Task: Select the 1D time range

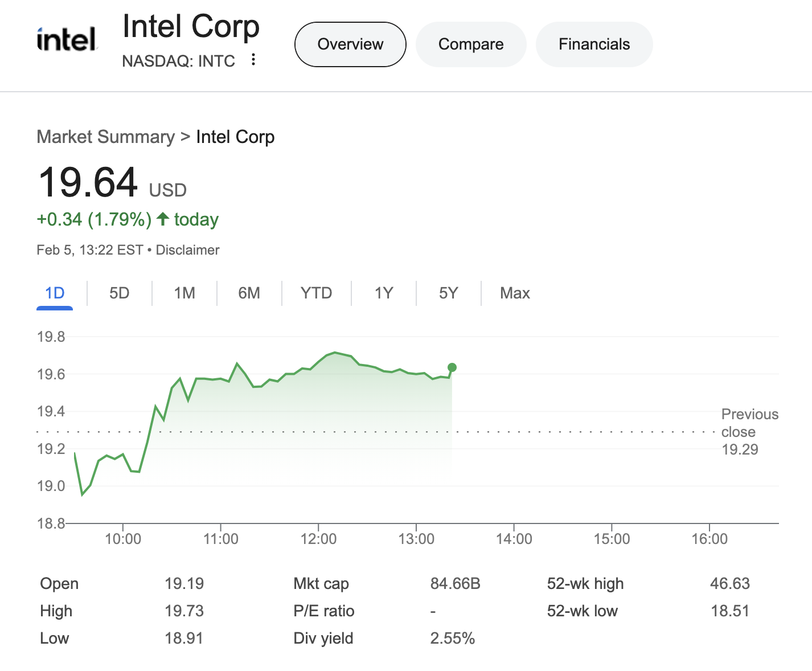Action: 55,293
